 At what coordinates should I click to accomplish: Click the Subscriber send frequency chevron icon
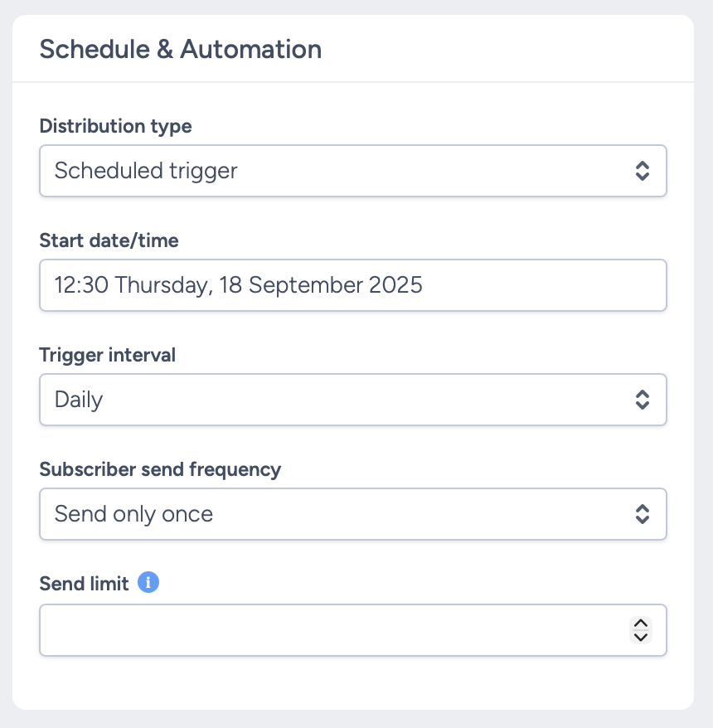(x=643, y=514)
